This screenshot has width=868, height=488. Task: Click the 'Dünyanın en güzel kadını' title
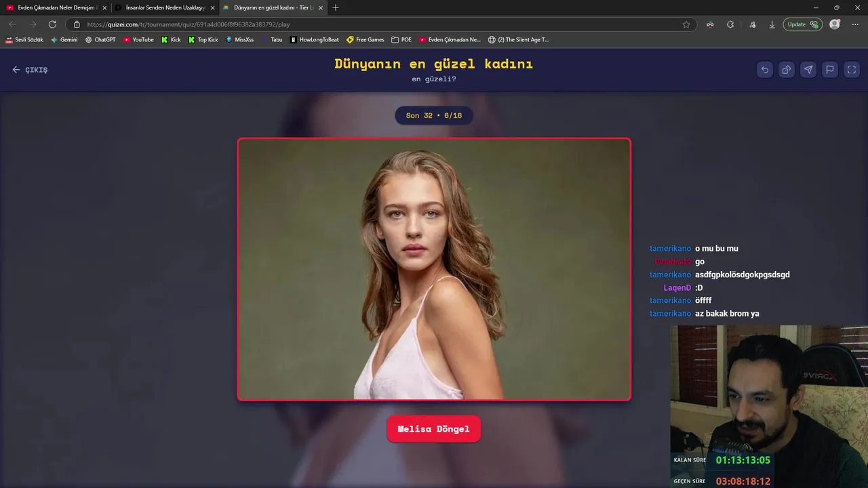coord(434,64)
